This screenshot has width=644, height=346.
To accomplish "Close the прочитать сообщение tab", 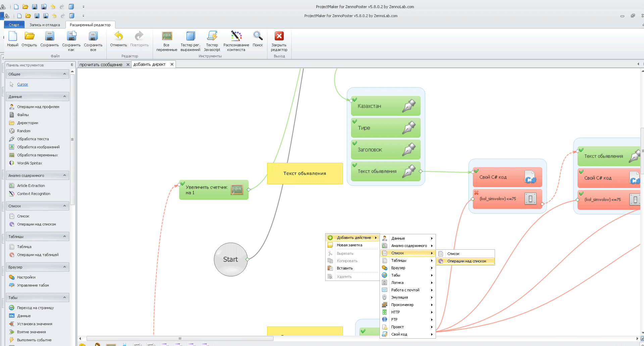I will 128,64.
